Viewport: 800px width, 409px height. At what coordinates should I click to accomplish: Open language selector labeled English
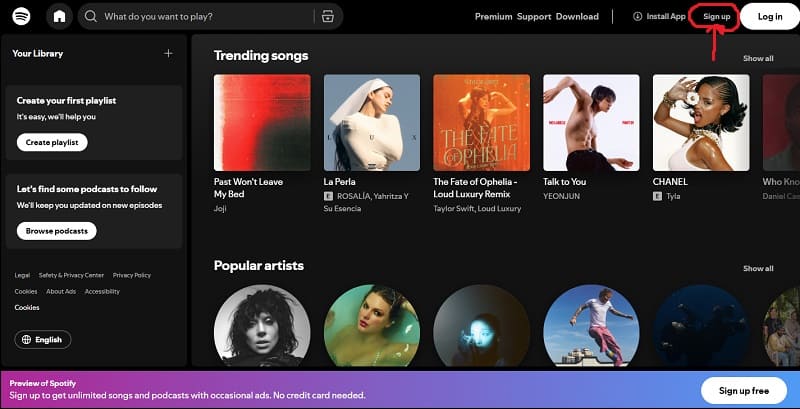pyautogui.click(x=43, y=339)
